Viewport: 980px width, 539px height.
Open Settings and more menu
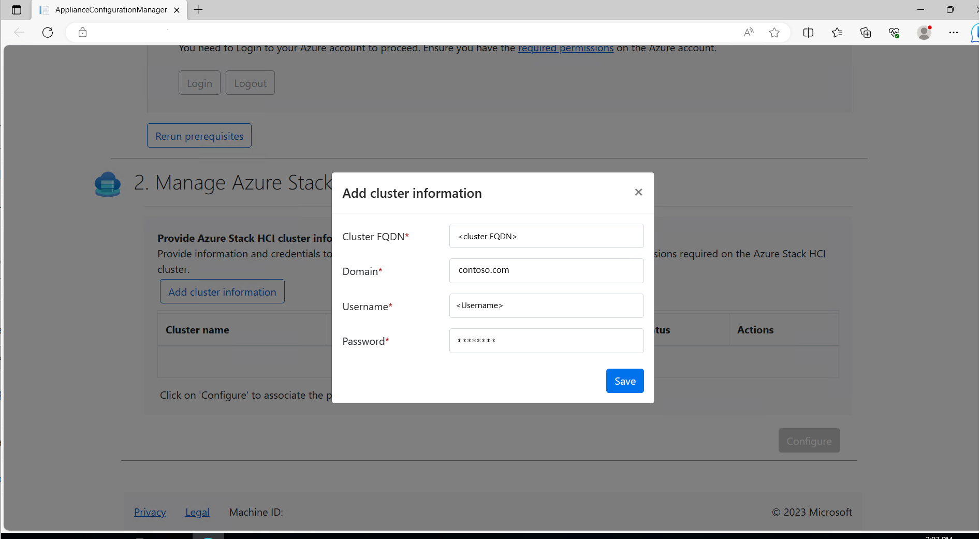point(954,33)
